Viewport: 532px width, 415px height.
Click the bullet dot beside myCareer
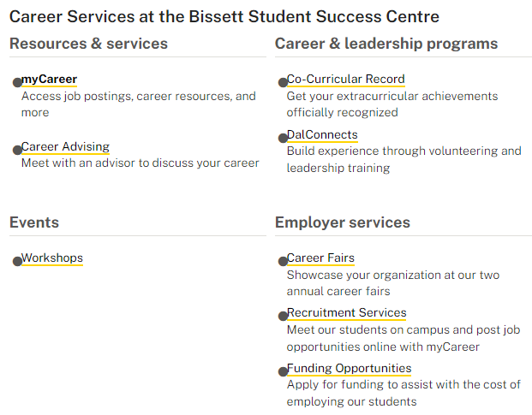pos(17,82)
